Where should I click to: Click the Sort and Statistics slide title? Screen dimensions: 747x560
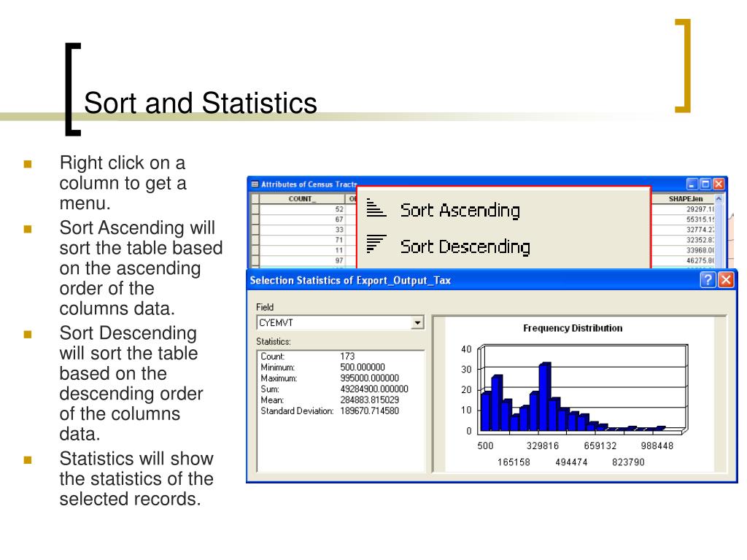click(201, 103)
